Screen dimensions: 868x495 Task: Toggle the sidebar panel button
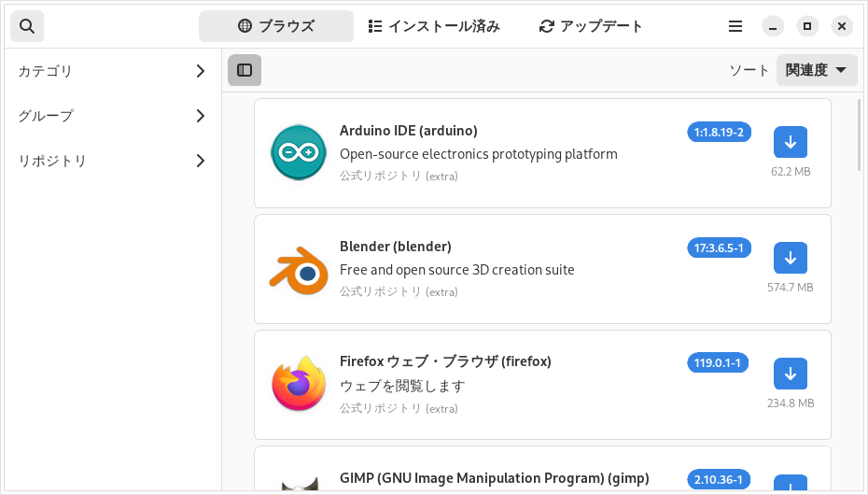point(245,70)
